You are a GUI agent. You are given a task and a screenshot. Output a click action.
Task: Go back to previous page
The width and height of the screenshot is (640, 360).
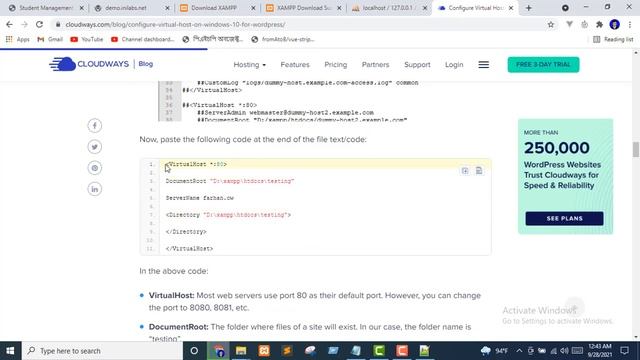pos(9,24)
